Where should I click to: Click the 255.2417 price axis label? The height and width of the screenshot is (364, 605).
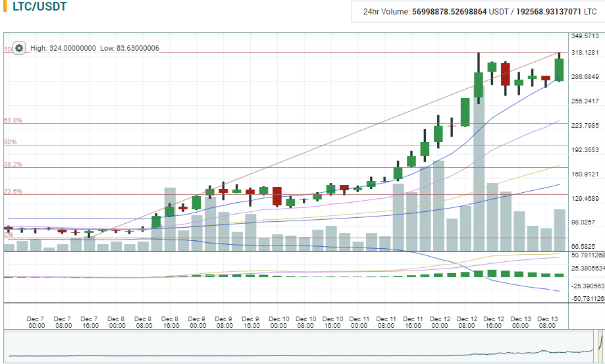584,101
